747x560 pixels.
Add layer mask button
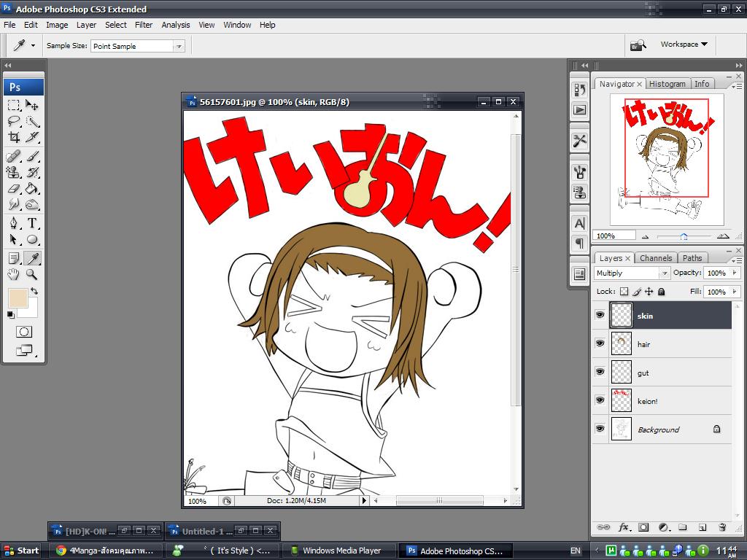[643, 527]
